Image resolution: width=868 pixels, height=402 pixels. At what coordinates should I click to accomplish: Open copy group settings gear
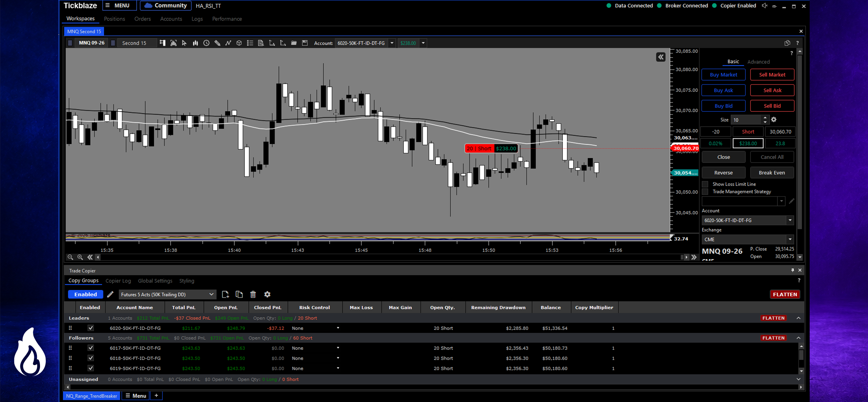[x=267, y=294]
